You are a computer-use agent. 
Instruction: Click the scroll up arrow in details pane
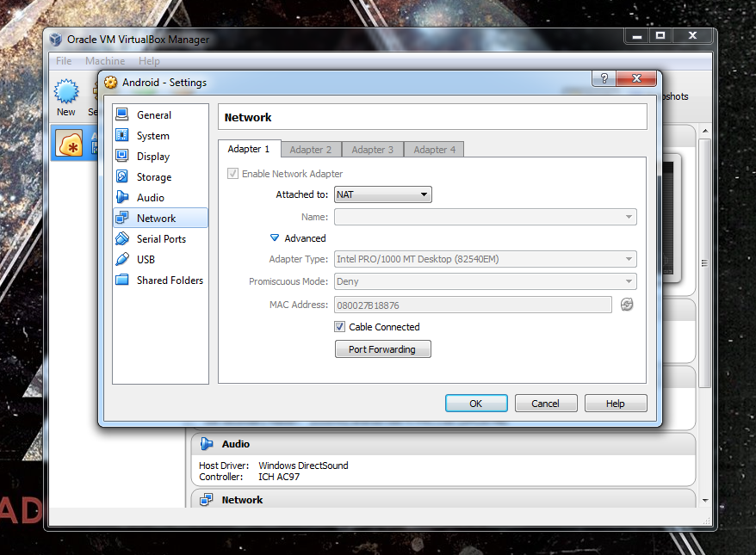[x=705, y=131]
